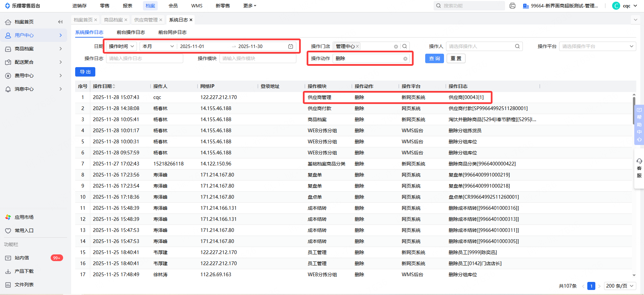The width and height of the screenshot is (644, 295).
Task: Click the table's vertical scrollbar
Action: (634, 111)
